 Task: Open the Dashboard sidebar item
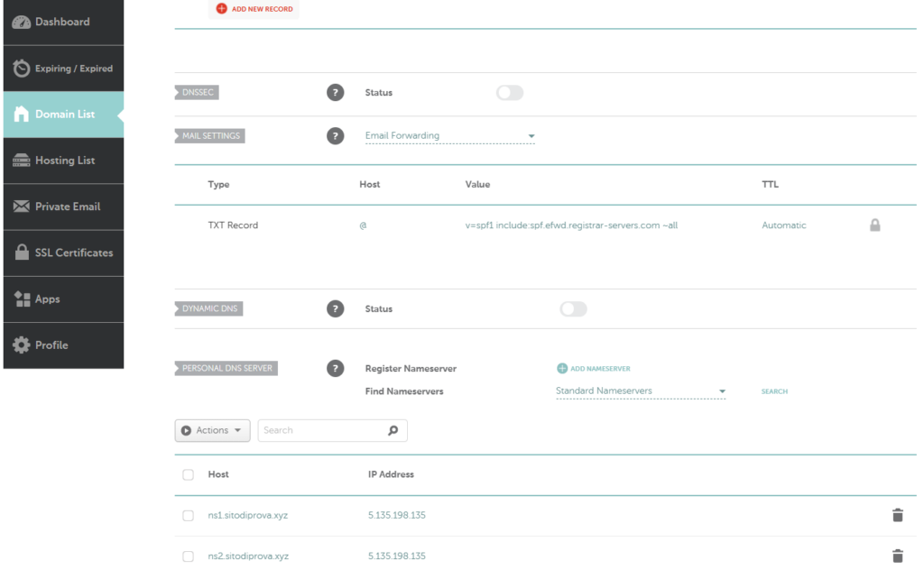63,23
